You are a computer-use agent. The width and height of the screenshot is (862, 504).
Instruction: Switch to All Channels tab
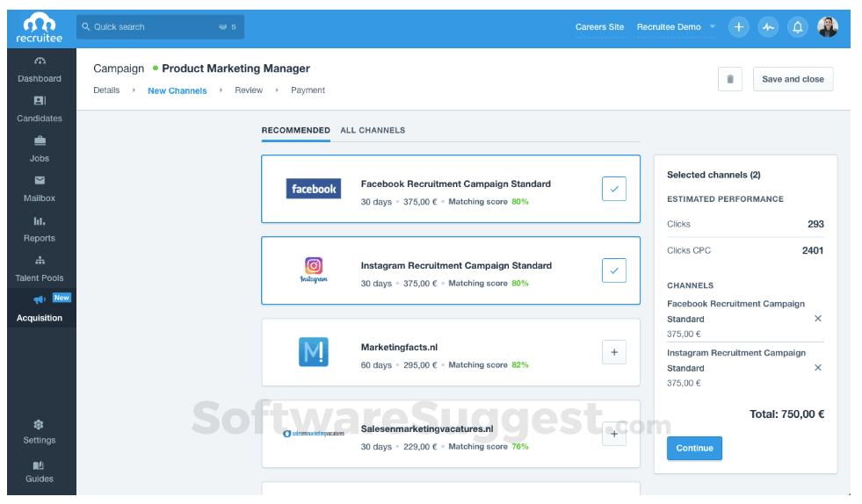click(373, 130)
